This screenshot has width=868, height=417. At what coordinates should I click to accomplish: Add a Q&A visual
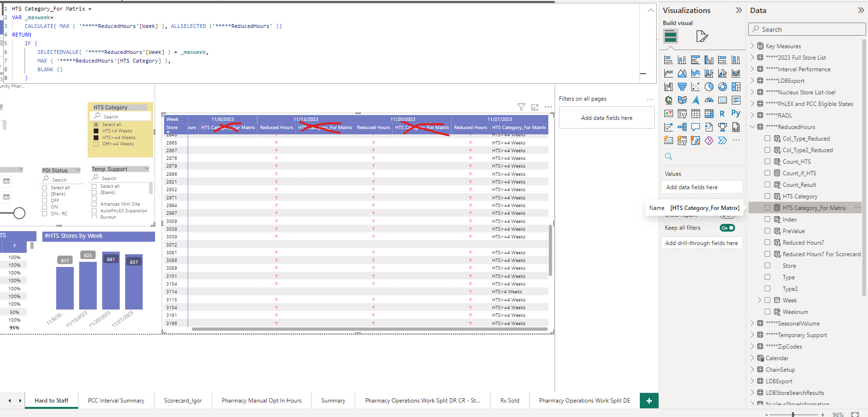pyautogui.click(x=696, y=127)
